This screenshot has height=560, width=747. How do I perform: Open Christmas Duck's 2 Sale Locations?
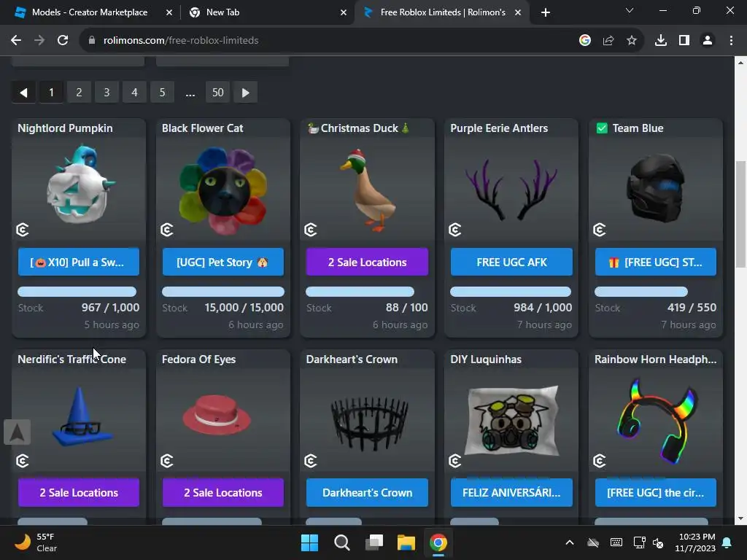(x=368, y=262)
